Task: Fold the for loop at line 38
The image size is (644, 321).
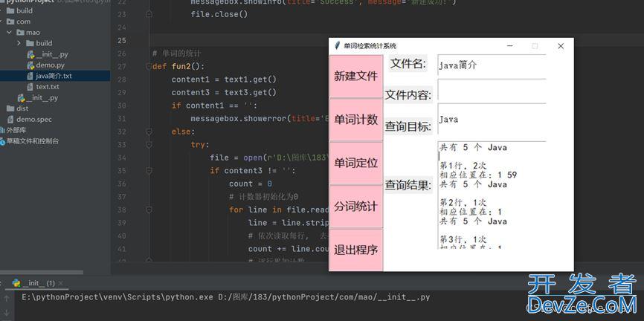Action: [x=149, y=210]
